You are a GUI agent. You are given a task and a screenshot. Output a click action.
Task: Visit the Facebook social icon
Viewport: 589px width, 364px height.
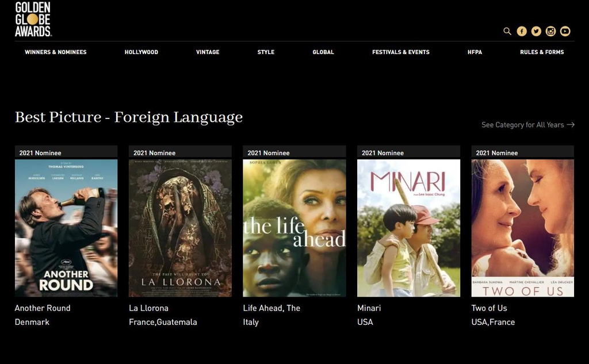click(x=522, y=31)
